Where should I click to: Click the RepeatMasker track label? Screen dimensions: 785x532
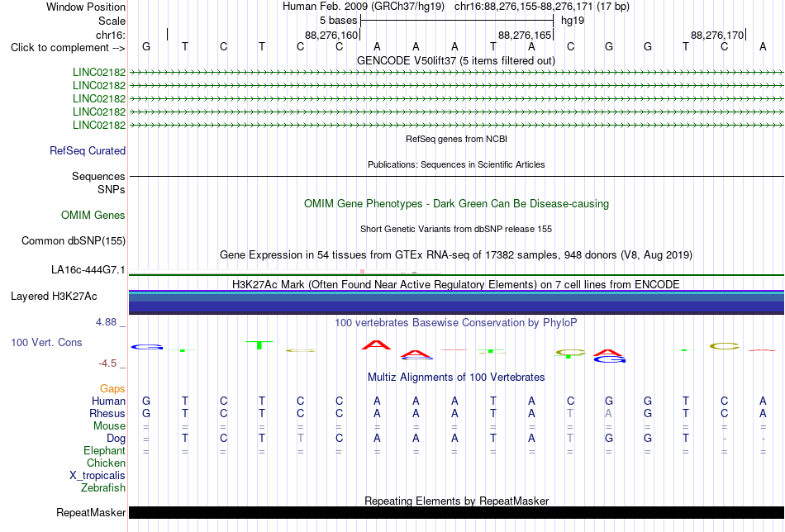pyautogui.click(x=91, y=513)
